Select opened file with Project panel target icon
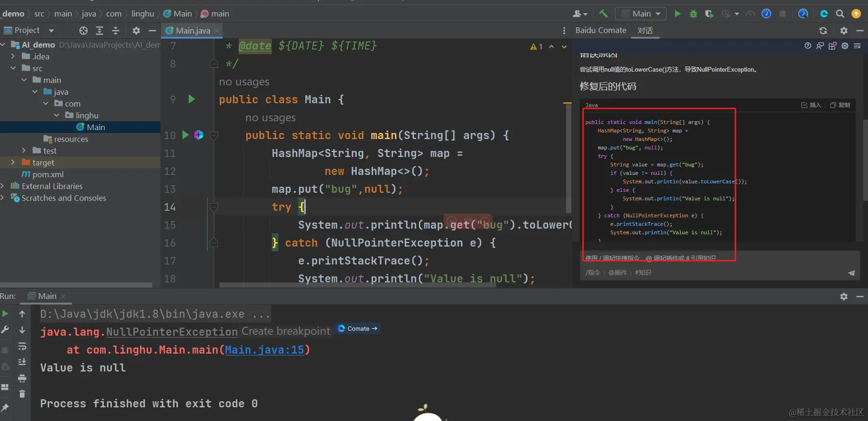The height and width of the screenshot is (421, 868). coord(83,31)
